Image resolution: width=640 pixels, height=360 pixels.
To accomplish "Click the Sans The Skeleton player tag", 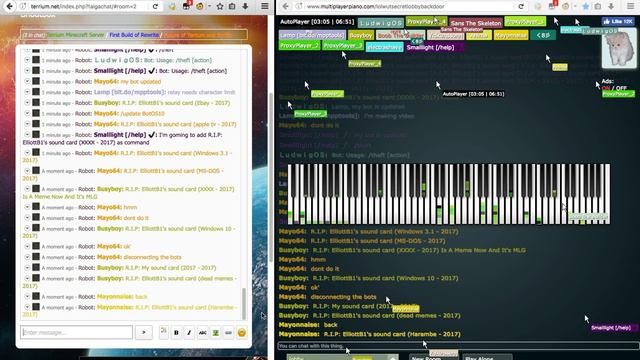I will 476,23.
